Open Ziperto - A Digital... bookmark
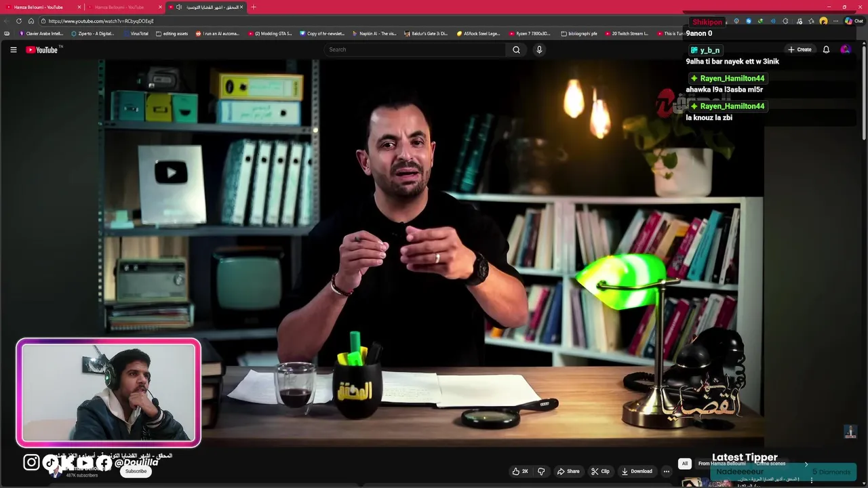Image resolution: width=868 pixels, height=488 pixels. pos(93,33)
